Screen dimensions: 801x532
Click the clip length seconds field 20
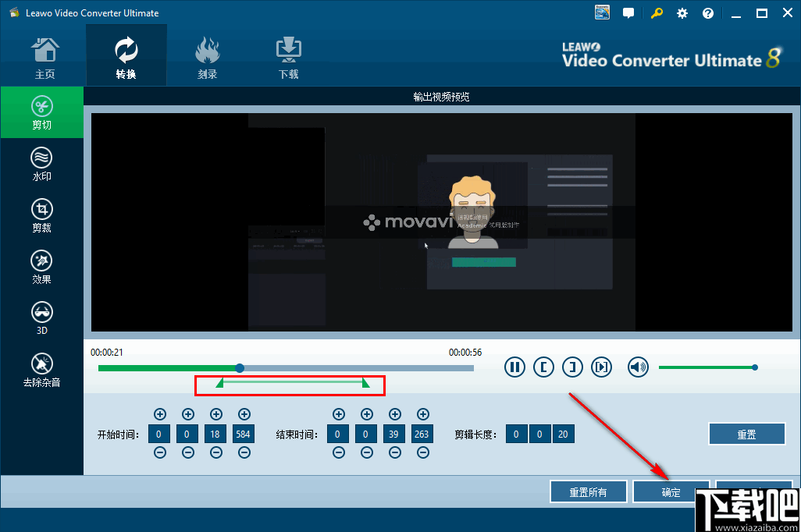pos(563,434)
